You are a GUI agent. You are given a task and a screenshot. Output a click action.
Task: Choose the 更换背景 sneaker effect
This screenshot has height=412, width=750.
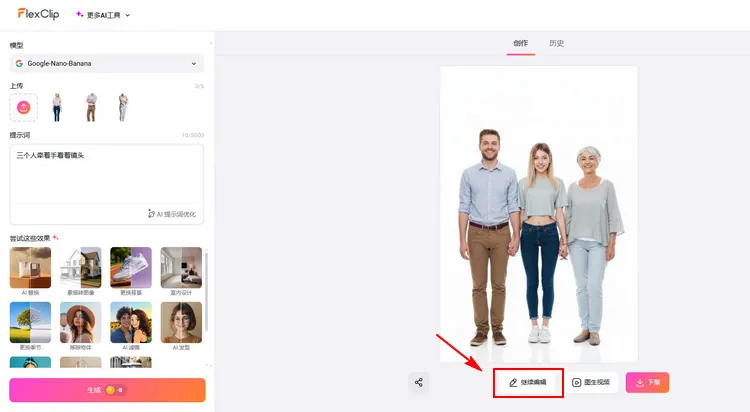[131, 268]
